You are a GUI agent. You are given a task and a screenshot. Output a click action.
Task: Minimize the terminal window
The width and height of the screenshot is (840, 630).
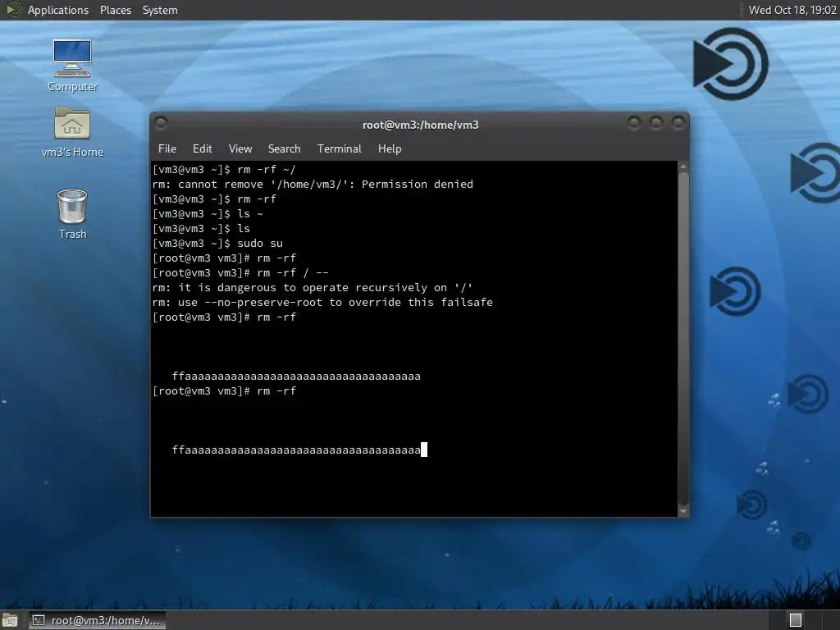[634, 124]
